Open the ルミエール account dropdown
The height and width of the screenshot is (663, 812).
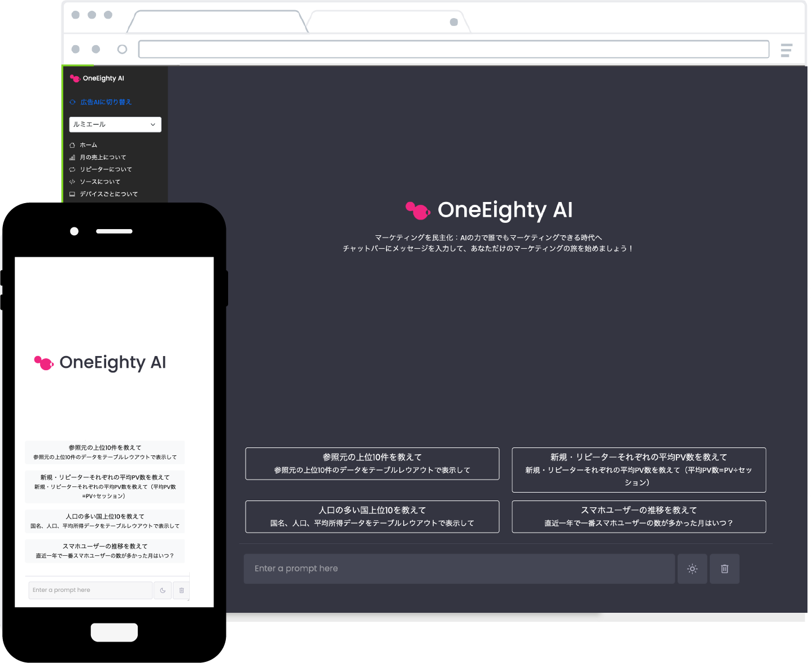(x=115, y=124)
